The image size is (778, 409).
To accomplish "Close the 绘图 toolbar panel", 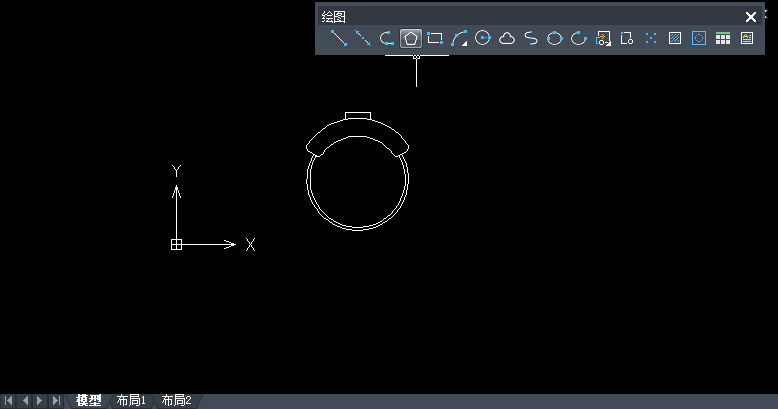I will (x=751, y=16).
